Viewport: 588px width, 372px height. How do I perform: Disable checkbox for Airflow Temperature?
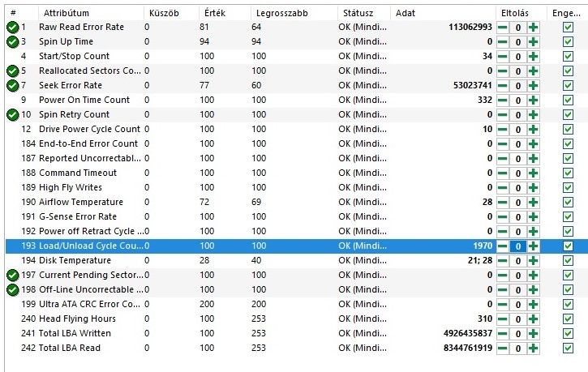click(x=568, y=203)
